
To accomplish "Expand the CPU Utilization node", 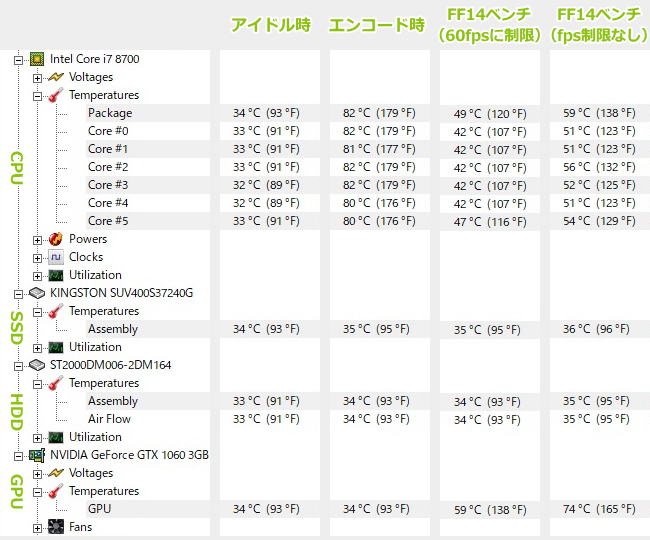I will click(x=37, y=276).
